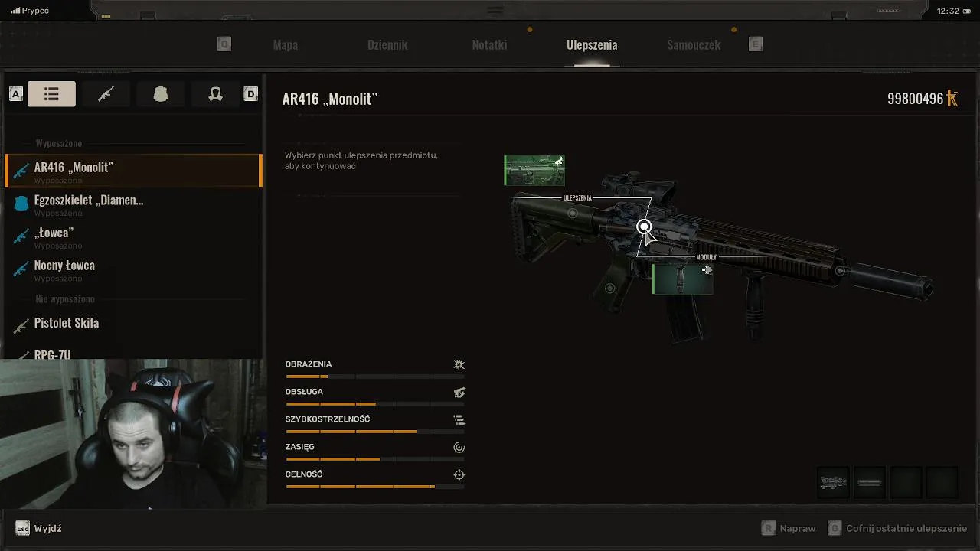Image resolution: width=980 pixels, height=551 pixels.
Task: Click the battery indicator next to 12:32
Action: click(x=969, y=11)
